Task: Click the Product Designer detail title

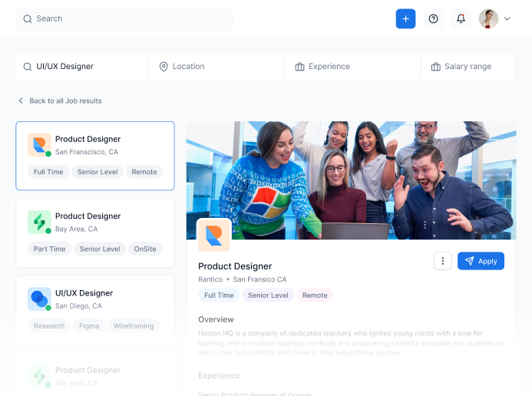Action: [235, 266]
